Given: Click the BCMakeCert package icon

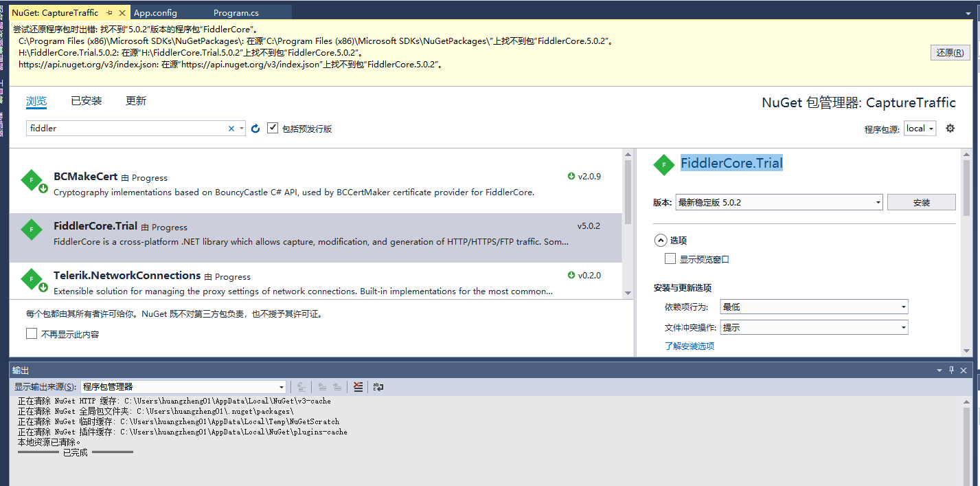Looking at the screenshot, I should coord(32,180).
